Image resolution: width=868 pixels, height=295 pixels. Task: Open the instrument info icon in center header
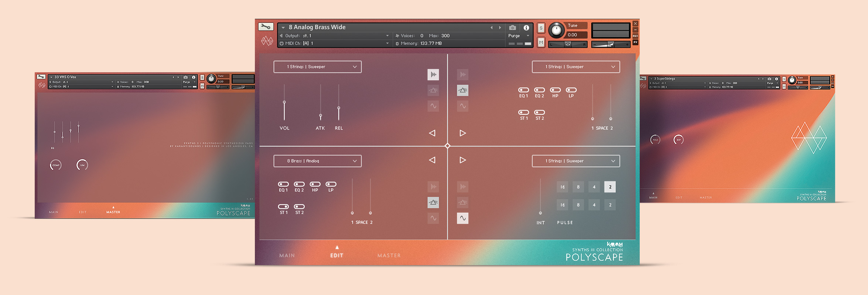pos(526,28)
